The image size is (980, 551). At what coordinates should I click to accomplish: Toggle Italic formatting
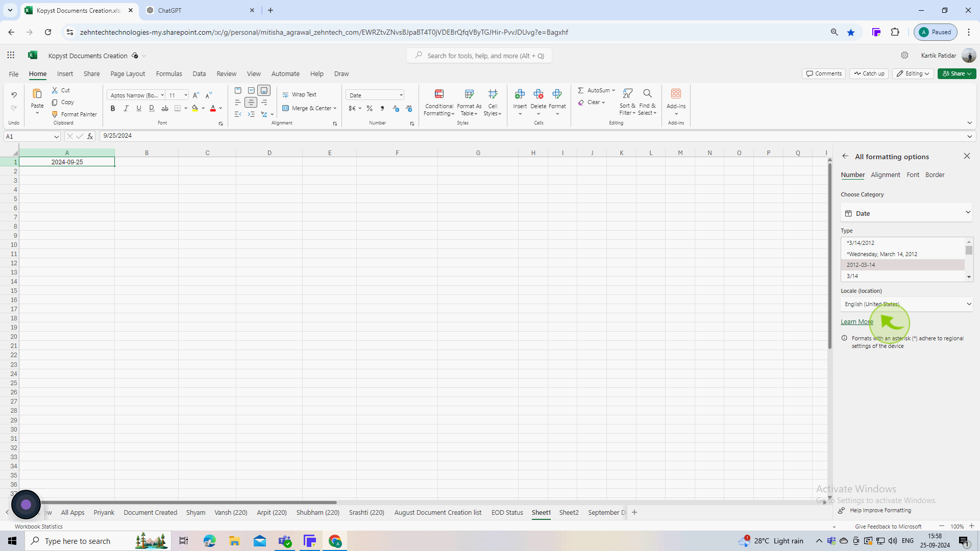coord(126,108)
